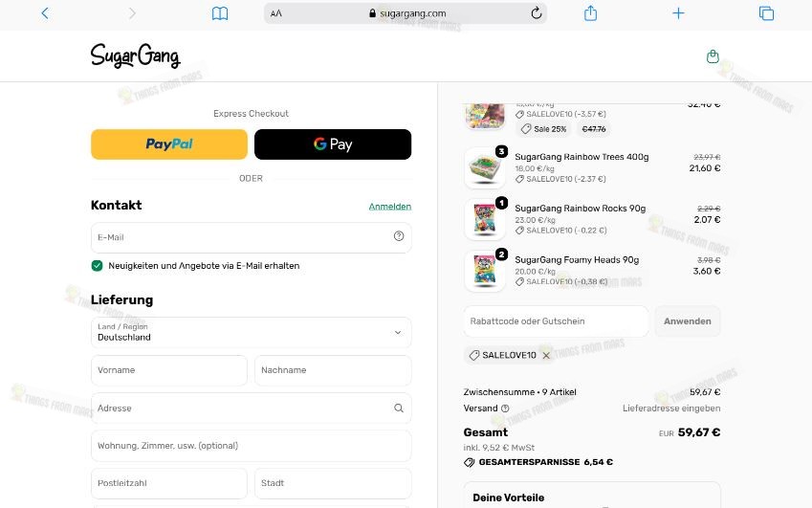This screenshot has width=812, height=508.
Task: Focus the Stadt field
Action: click(x=333, y=483)
